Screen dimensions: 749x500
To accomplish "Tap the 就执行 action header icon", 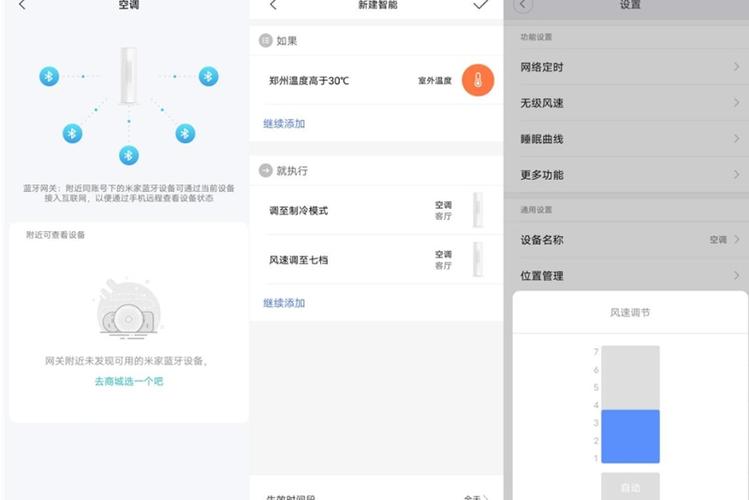I will point(266,170).
